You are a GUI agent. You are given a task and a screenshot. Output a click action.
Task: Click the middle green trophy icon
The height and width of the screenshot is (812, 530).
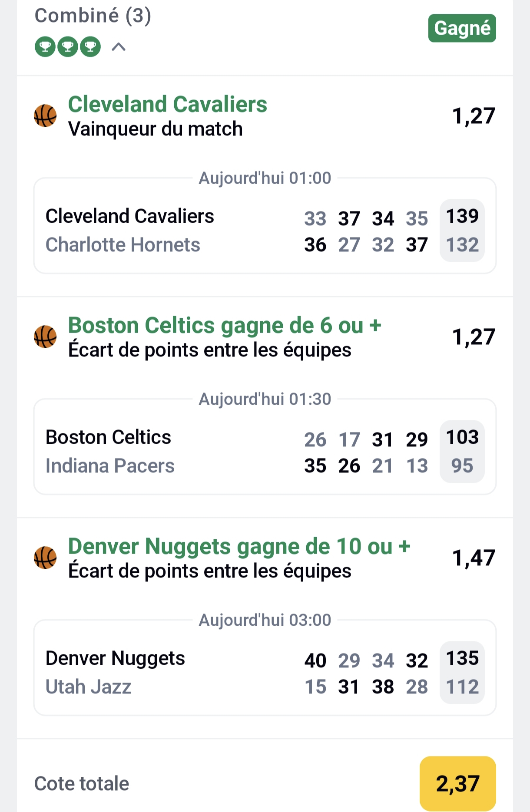tap(68, 47)
